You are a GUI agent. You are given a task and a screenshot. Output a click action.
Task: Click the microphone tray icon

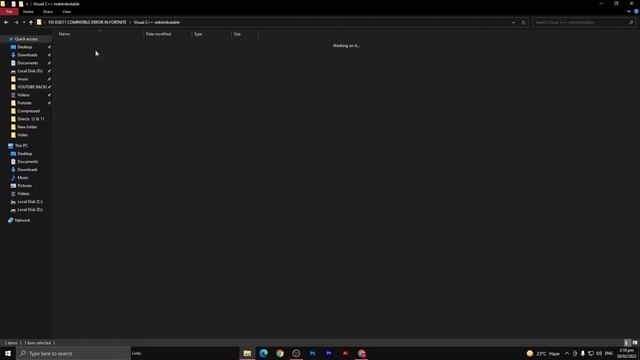[583, 353]
